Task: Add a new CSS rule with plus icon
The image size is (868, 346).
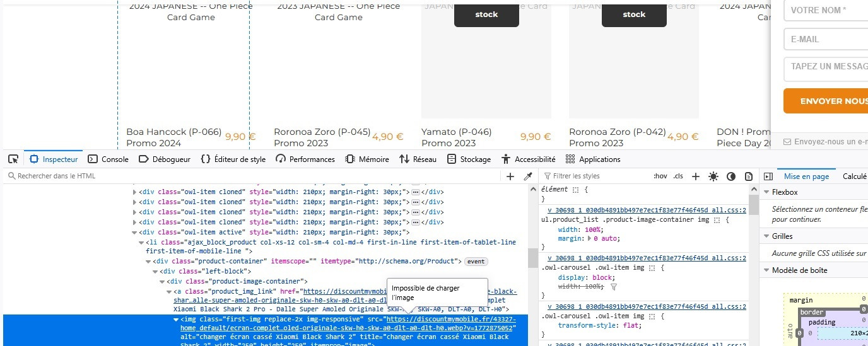Action: (695, 176)
